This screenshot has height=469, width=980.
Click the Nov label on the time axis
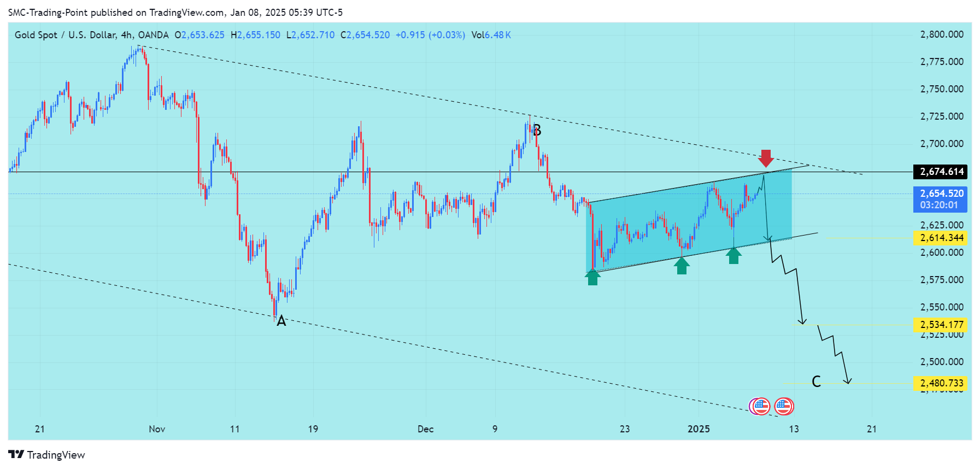point(157,429)
